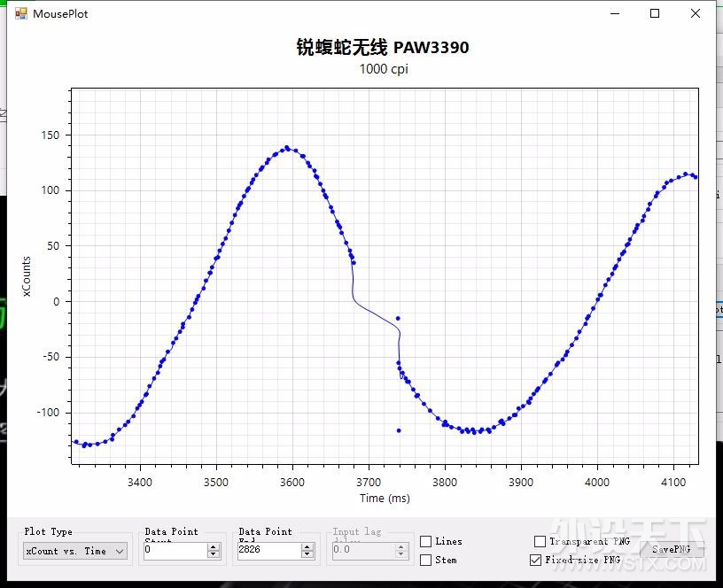Decrease the Data Point Start value

pos(213,553)
